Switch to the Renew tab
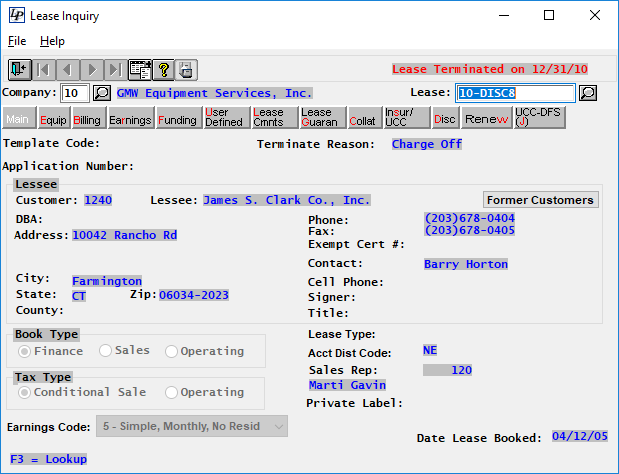 coord(486,118)
